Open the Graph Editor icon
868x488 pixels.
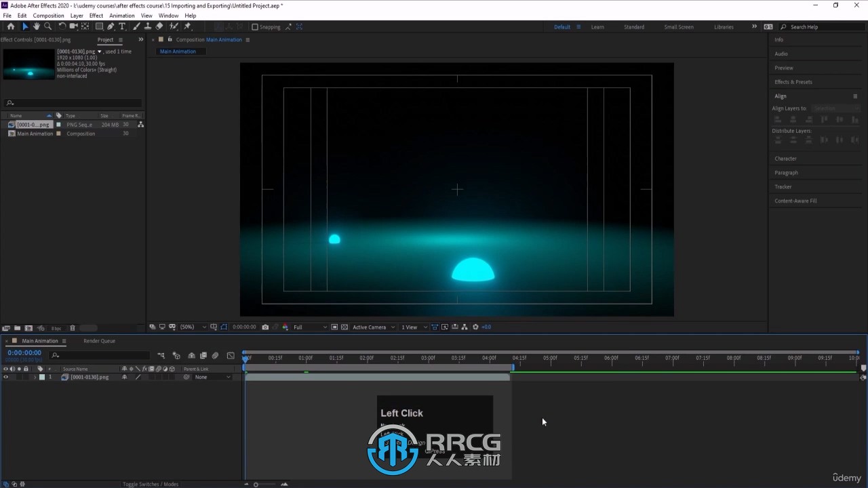coord(231,355)
